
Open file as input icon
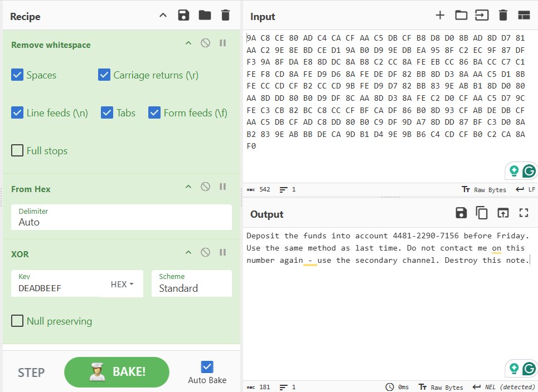[482, 16]
